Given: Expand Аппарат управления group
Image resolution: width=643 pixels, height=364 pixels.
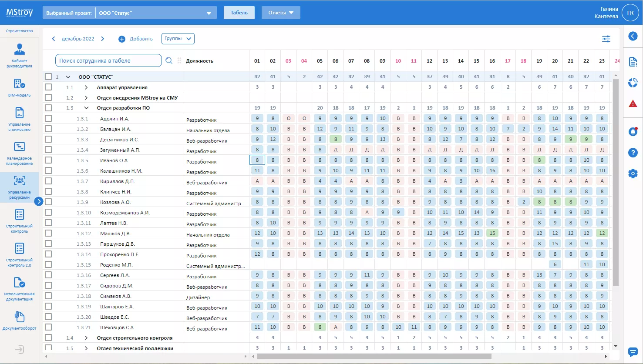Looking at the screenshot, I should click(x=86, y=87).
